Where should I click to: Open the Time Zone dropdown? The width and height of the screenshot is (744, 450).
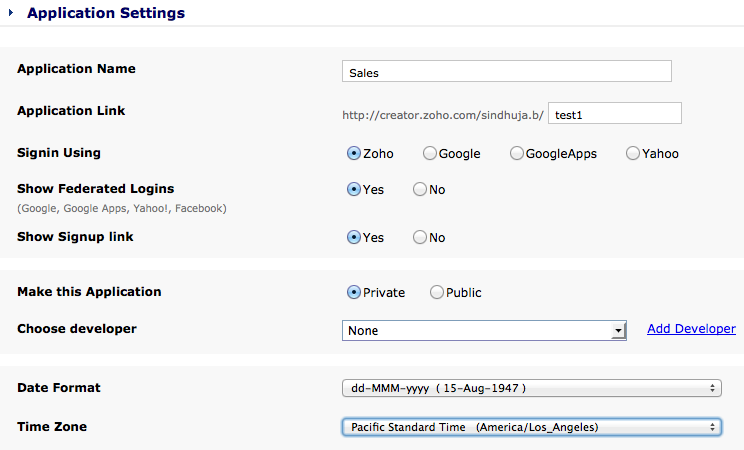531,427
